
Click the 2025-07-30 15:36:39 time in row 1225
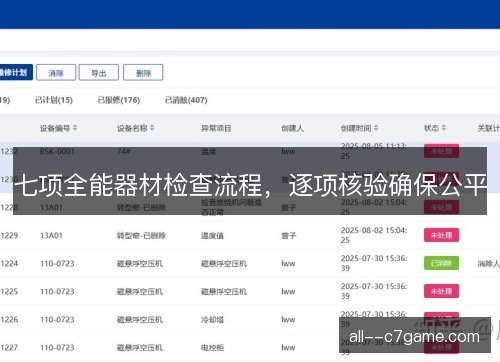pyautogui.click(x=374, y=291)
